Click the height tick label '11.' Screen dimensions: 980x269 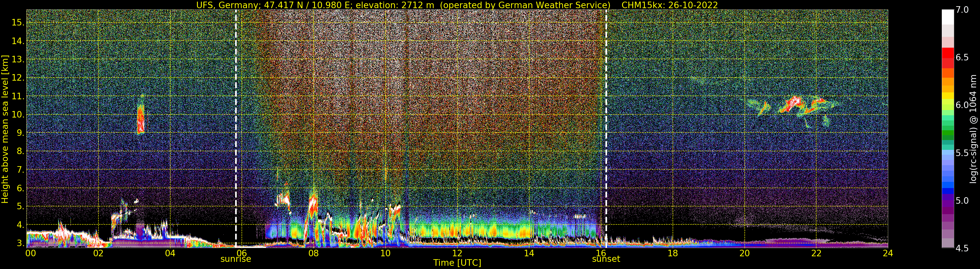[x=18, y=96]
